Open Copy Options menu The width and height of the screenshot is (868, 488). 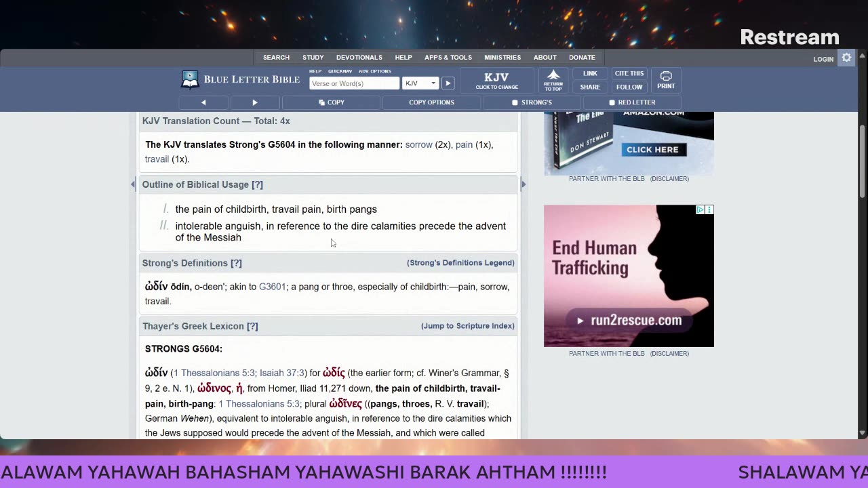tap(431, 102)
